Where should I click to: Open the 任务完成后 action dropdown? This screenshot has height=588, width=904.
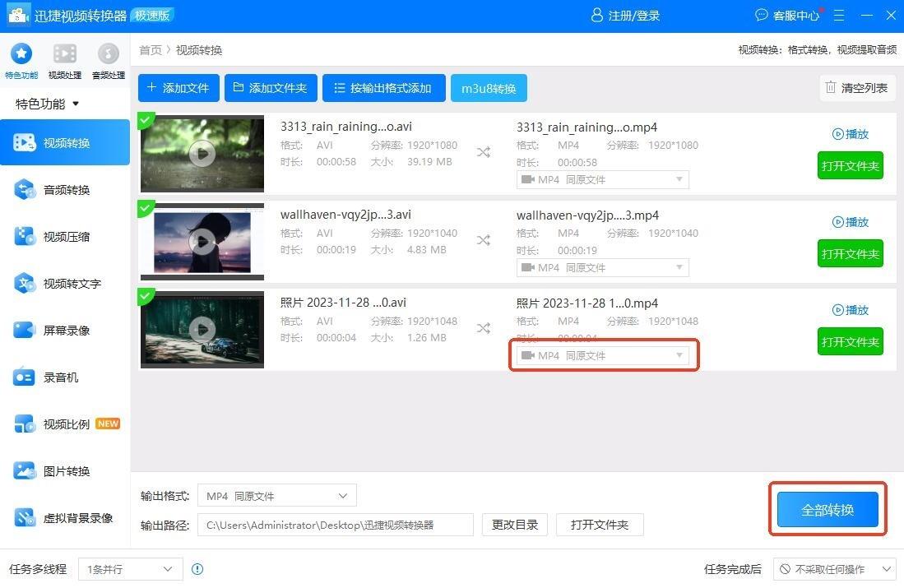(834, 569)
